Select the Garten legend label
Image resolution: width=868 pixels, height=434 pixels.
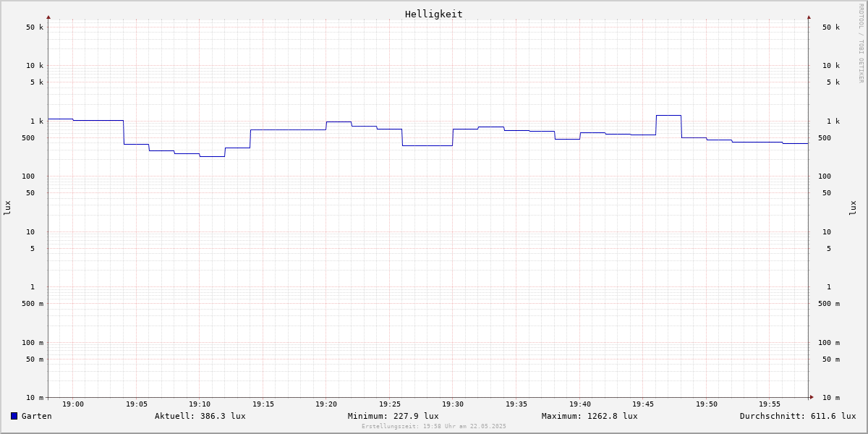pyautogui.click(x=37, y=416)
